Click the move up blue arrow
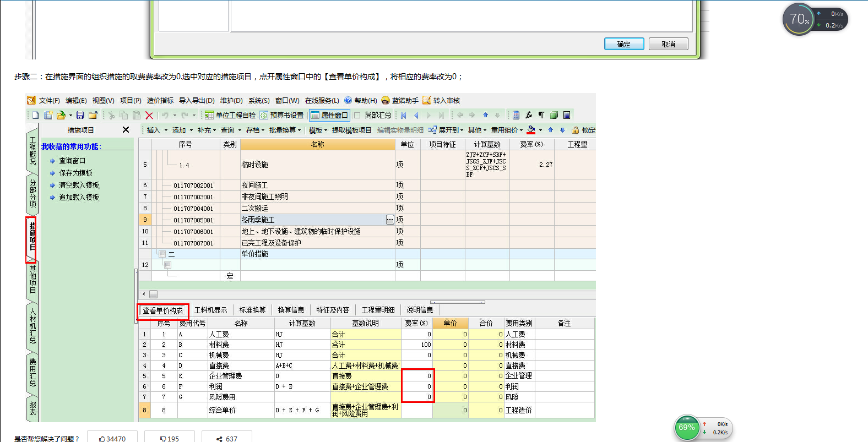The height and width of the screenshot is (442, 868). (x=550, y=130)
